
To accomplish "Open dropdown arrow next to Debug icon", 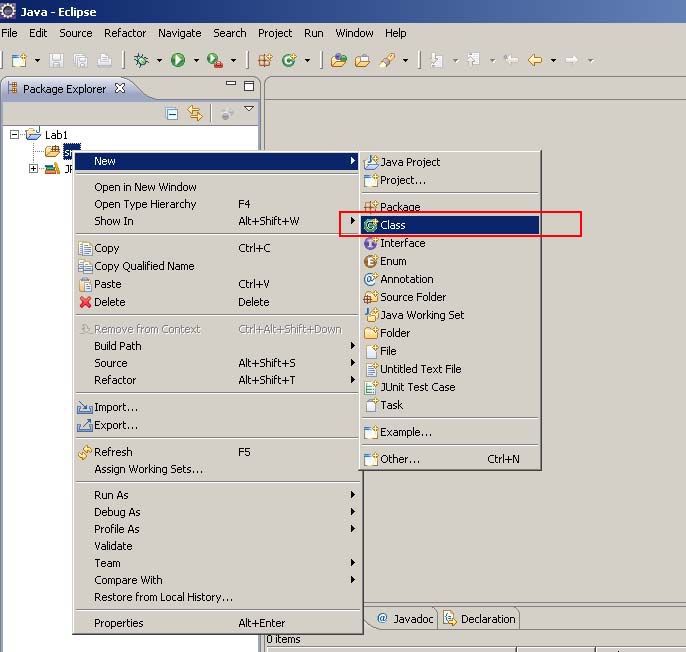I will tap(159, 60).
